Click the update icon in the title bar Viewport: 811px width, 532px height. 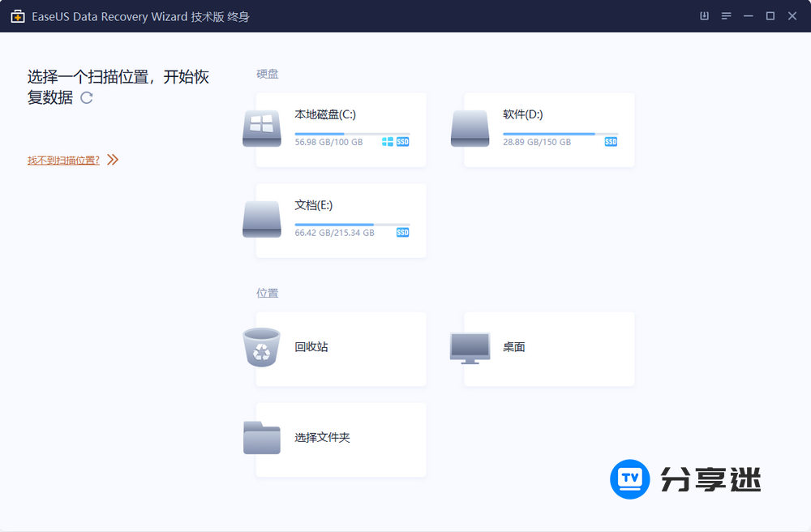(x=705, y=15)
